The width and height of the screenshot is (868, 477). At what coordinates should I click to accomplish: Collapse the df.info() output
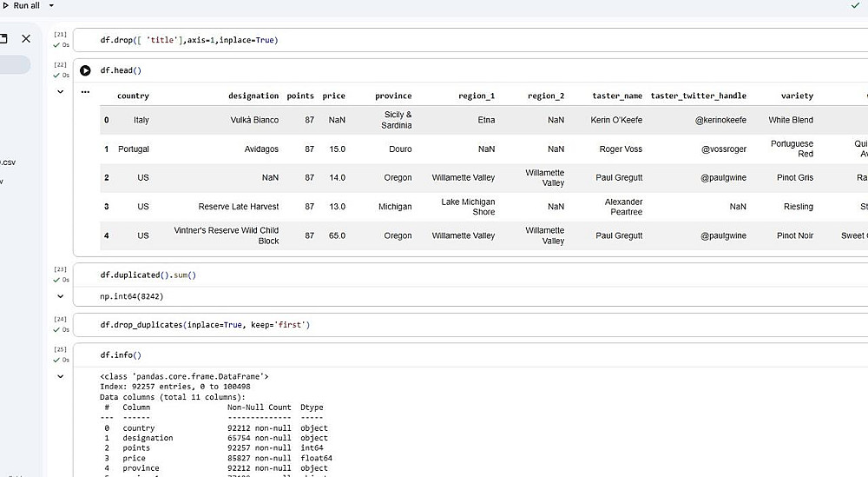(x=60, y=376)
